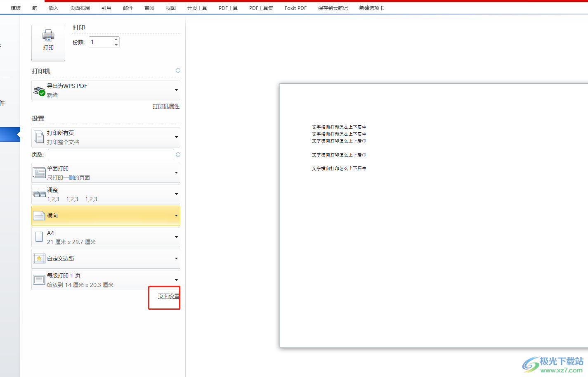588x377 pixels.
Task: Expand the pages per sheet dropdown
Action: [x=176, y=280]
